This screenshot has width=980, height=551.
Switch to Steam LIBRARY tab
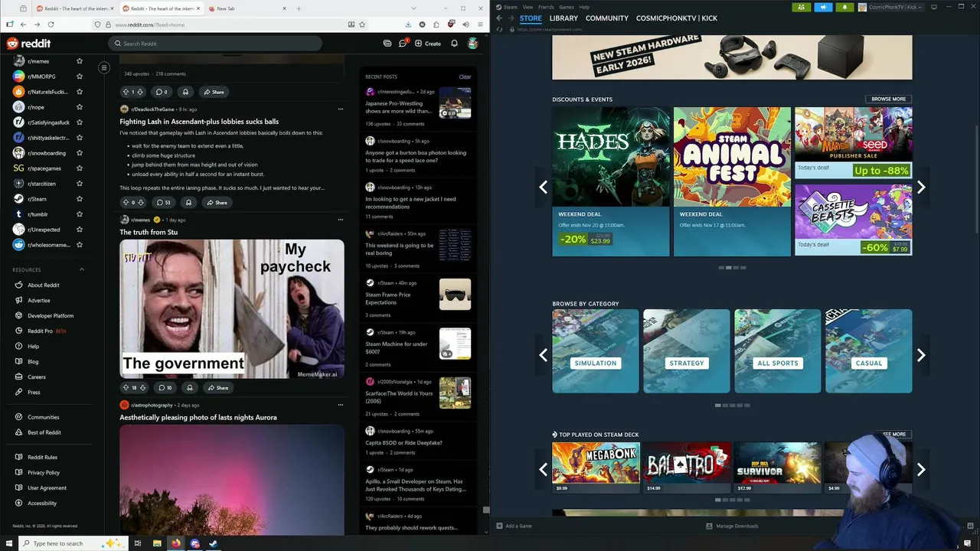click(x=563, y=18)
